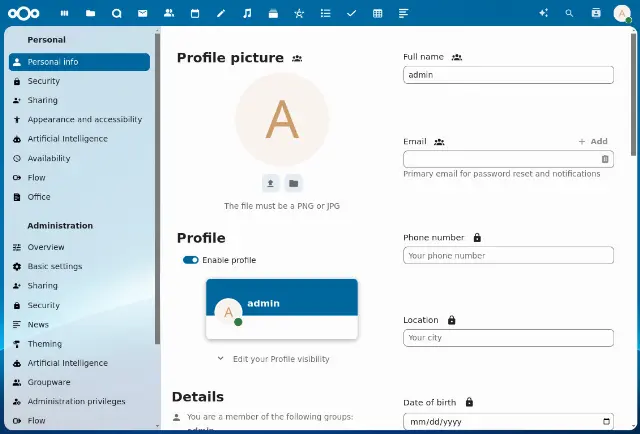The width and height of the screenshot is (640, 434).
Task: Open the date of birth calendar picker
Action: 607,422
